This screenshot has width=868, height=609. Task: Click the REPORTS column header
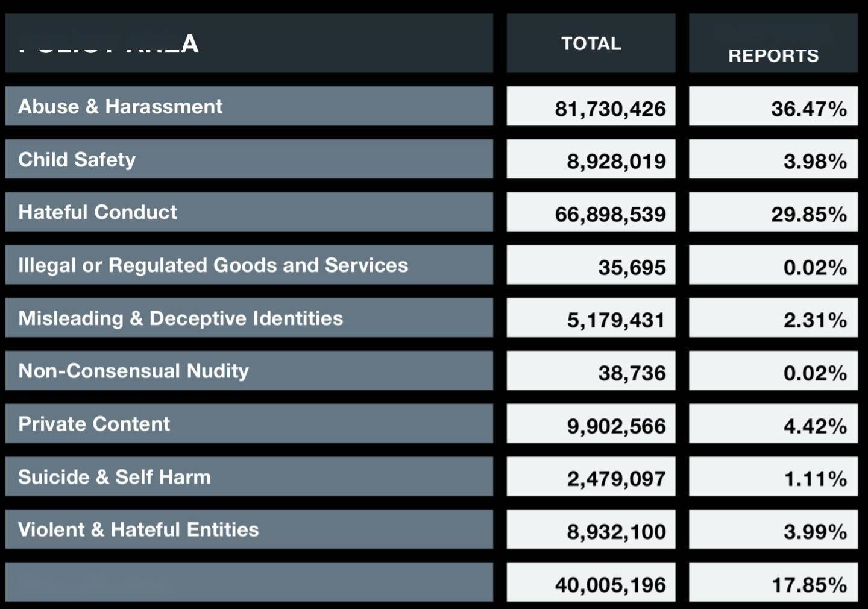click(773, 55)
